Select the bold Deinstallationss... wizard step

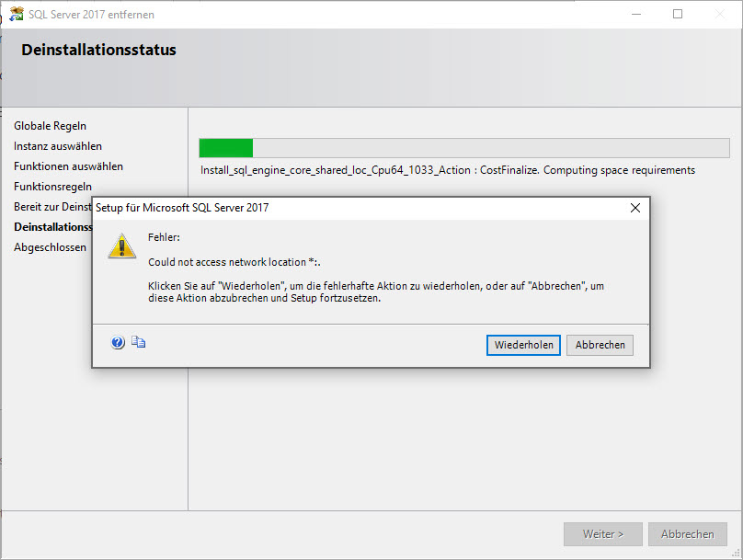click(53, 227)
